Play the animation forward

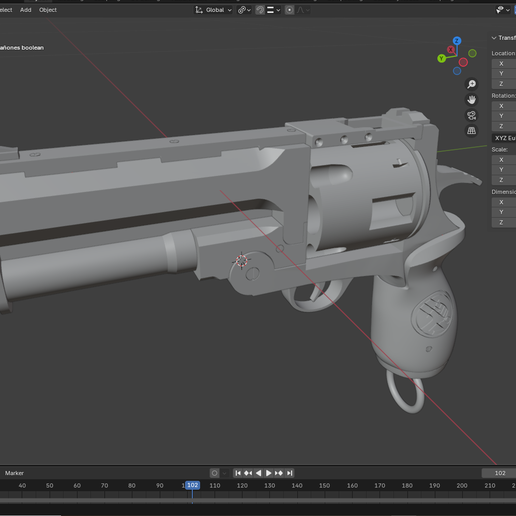coord(268,473)
